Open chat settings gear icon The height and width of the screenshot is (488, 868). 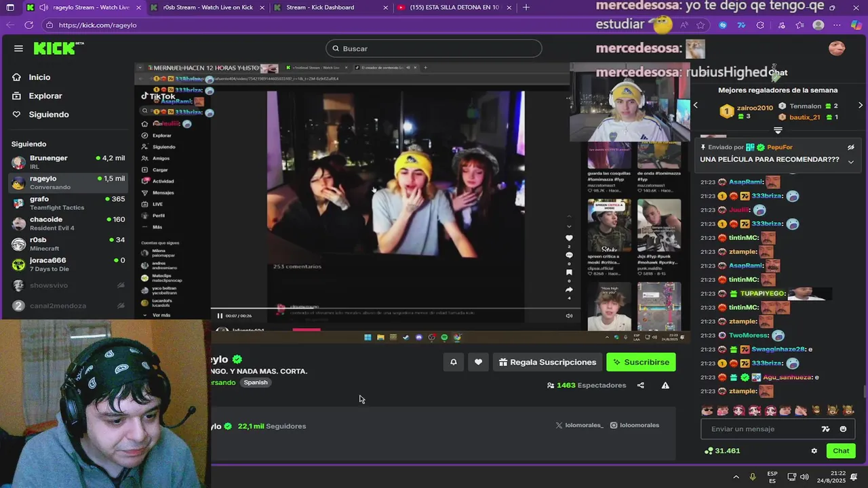pos(814,451)
